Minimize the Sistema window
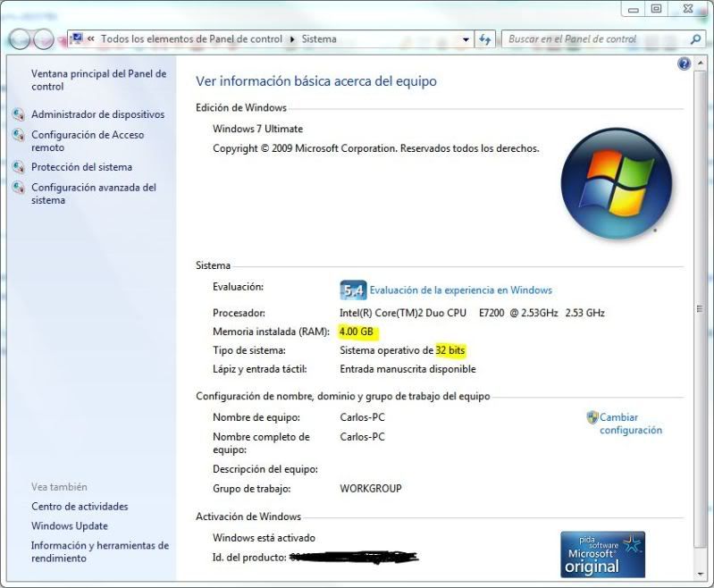The height and width of the screenshot is (588, 714). 634,9
